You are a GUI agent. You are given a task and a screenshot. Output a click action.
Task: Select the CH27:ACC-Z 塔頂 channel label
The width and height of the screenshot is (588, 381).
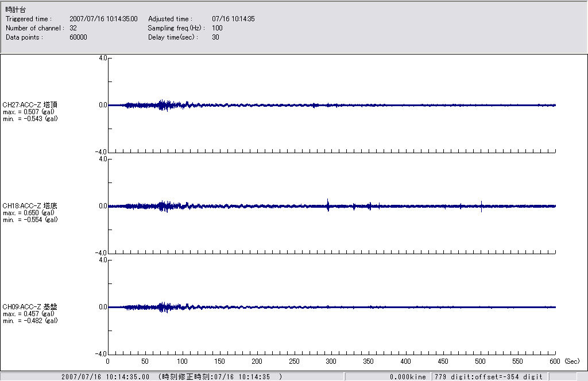coord(30,105)
